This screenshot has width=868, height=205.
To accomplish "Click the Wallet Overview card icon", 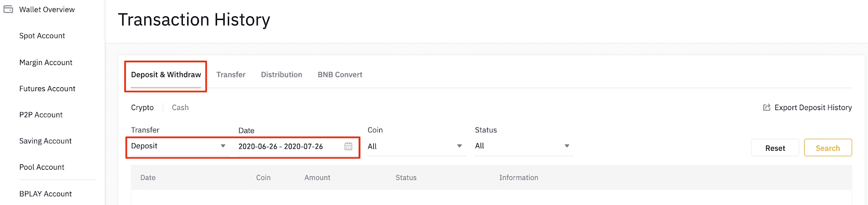I will click(8, 9).
